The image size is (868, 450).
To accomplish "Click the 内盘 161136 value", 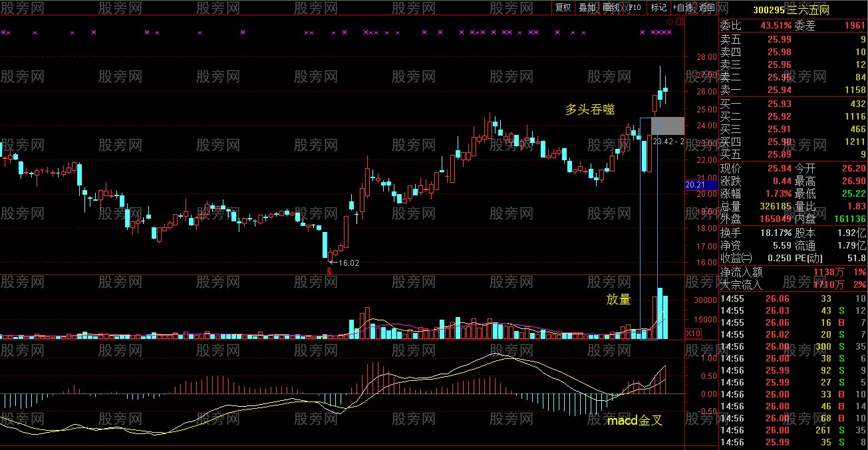I will (849, 219).
